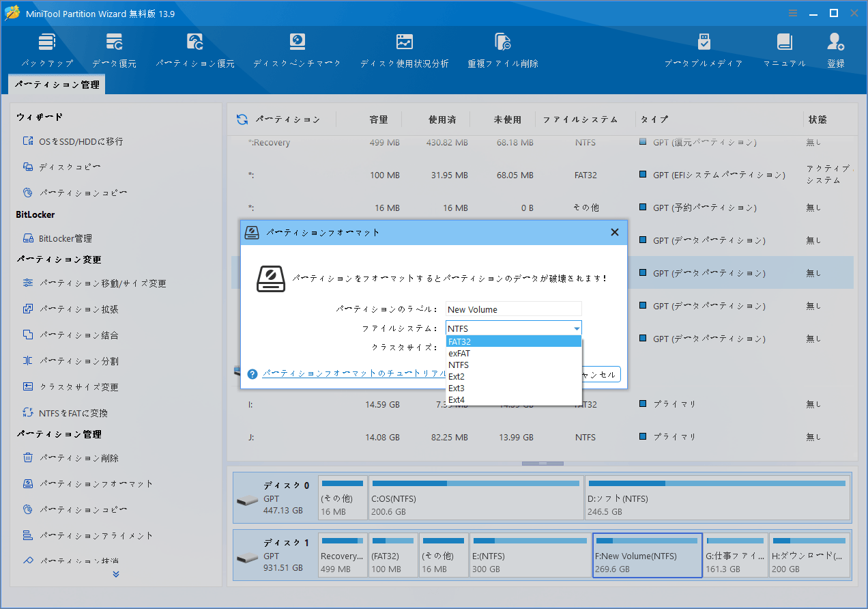Viewport: 868px width, 609px height.
Task: Open the バックアップ backup tool
Action: [46, 50]
